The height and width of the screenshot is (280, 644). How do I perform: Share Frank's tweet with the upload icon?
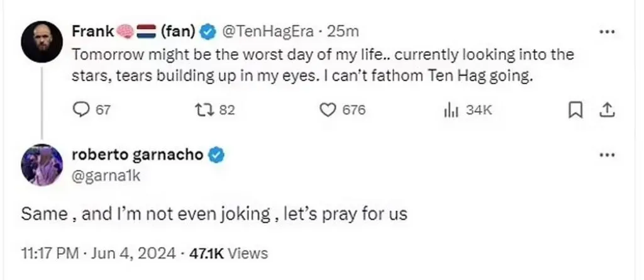[x=606, y=110]
